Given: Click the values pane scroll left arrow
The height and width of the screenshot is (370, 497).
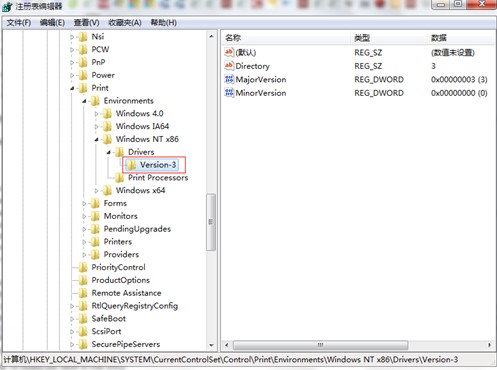Looking at the screenshot, I should point(227,345).
